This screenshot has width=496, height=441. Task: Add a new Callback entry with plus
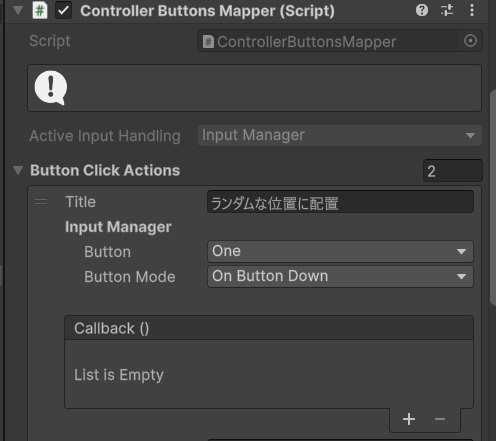point(409,419)
